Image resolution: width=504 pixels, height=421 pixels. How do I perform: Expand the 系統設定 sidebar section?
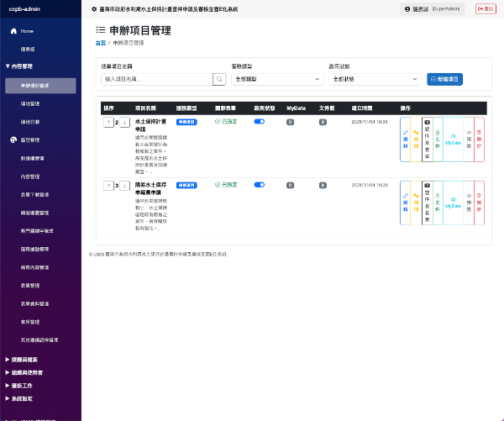21,398
